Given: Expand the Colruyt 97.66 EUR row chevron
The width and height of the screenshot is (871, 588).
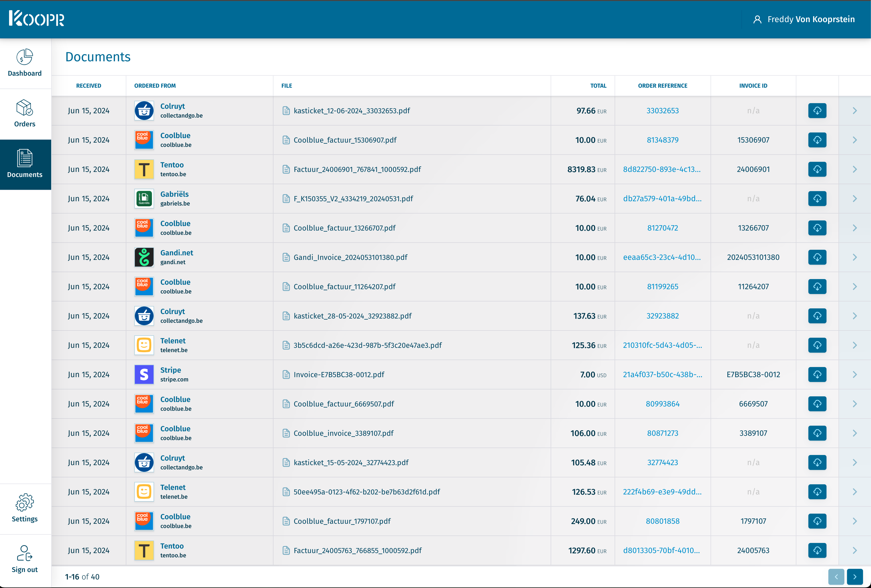Looking at the screenshot, I should pos(854,111).
